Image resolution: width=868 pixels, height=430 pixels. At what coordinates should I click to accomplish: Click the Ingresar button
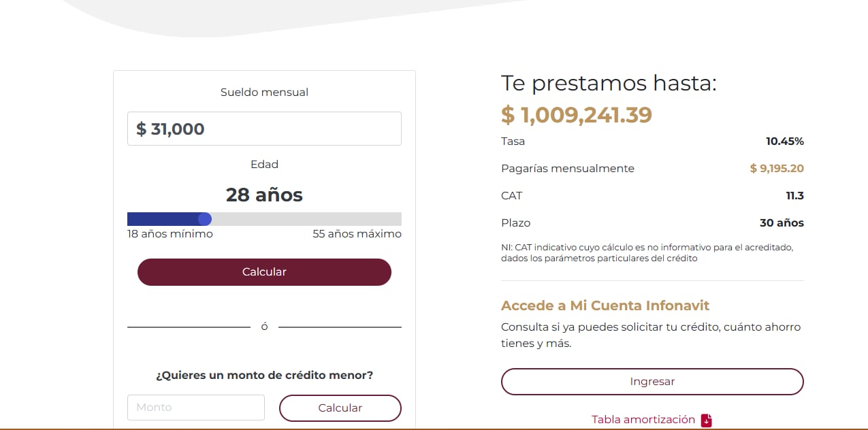pos(652,382)
